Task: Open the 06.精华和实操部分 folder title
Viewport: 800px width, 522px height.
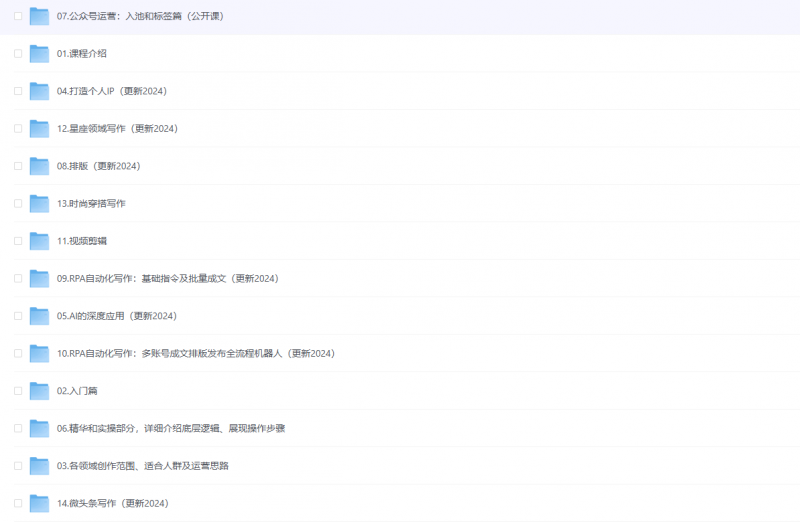Action: (175, 428)
